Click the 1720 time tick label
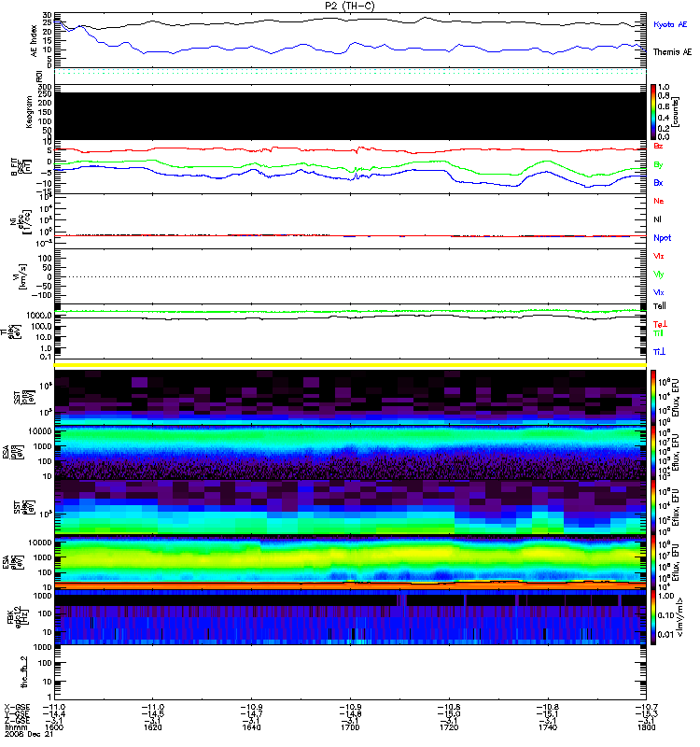 point(449,727)
